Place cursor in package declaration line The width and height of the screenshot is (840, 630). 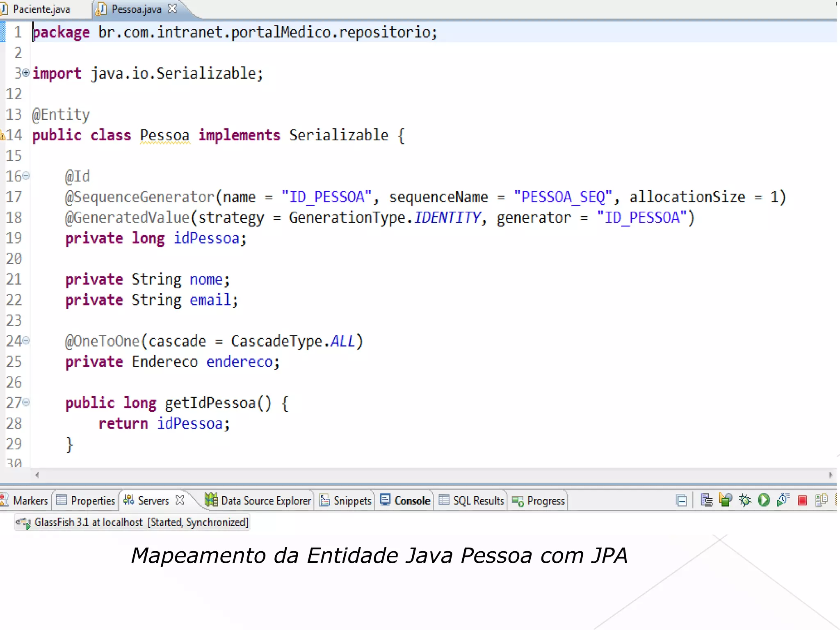click(235, 32)
